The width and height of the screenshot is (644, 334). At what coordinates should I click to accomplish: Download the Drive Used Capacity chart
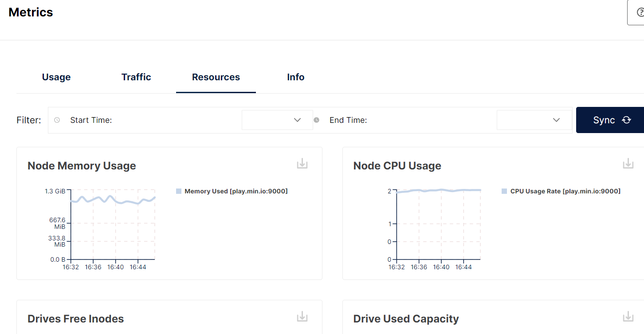[628, 317]
